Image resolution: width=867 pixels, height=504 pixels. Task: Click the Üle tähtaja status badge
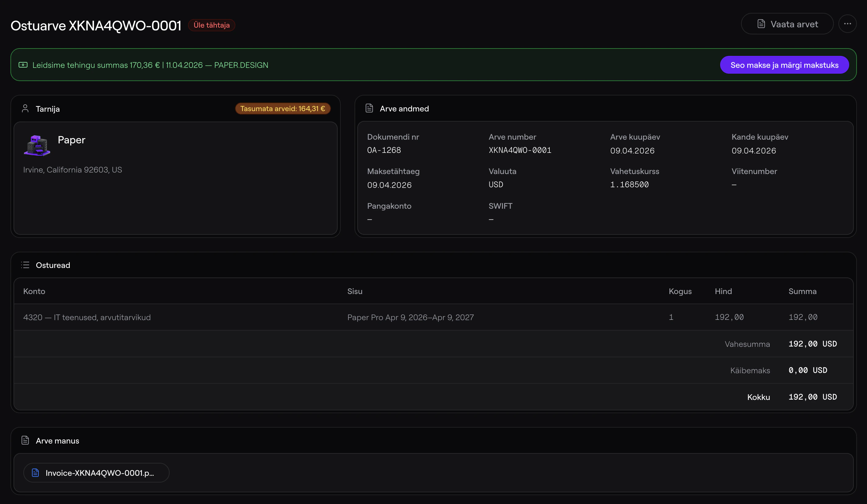pos(211,25)
